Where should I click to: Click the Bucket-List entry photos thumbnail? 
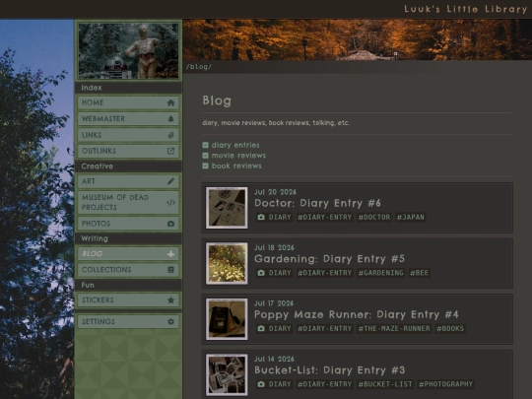click(x=227, y=374)
